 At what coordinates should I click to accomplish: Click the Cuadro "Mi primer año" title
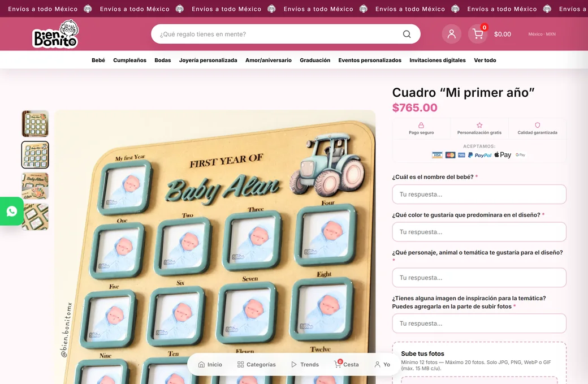coord(463,92)
